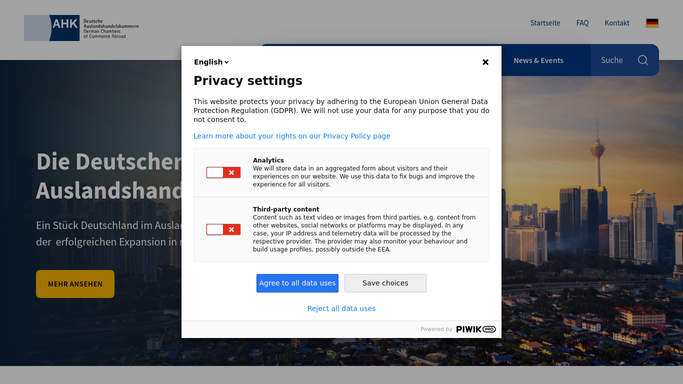The height and width of the screenshot is (384, 683).
Task: Click the Suche search field
Action: click(624, 60)
